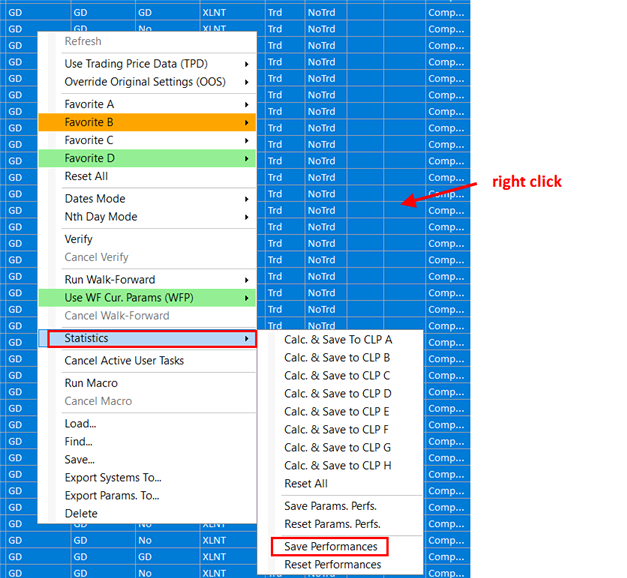This screenshot has height=578, width=627.
Task: Choose Calc. & Save to CLP D
Action: (337, 394)
